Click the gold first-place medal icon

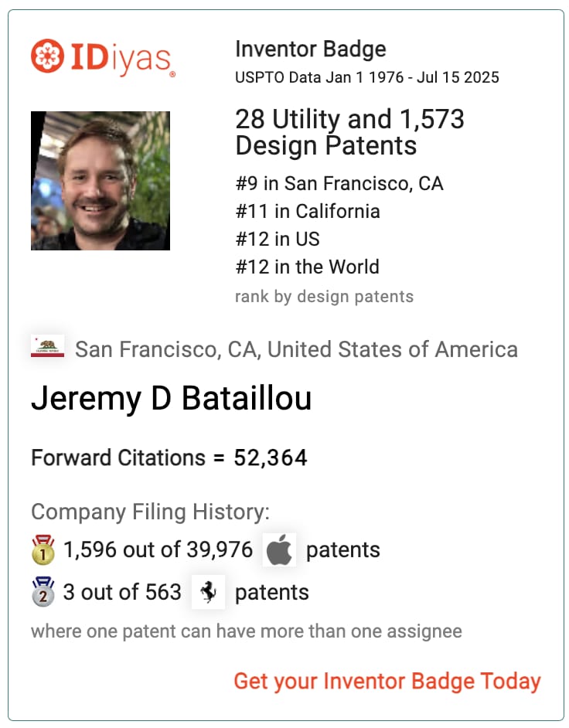(43, 549)
